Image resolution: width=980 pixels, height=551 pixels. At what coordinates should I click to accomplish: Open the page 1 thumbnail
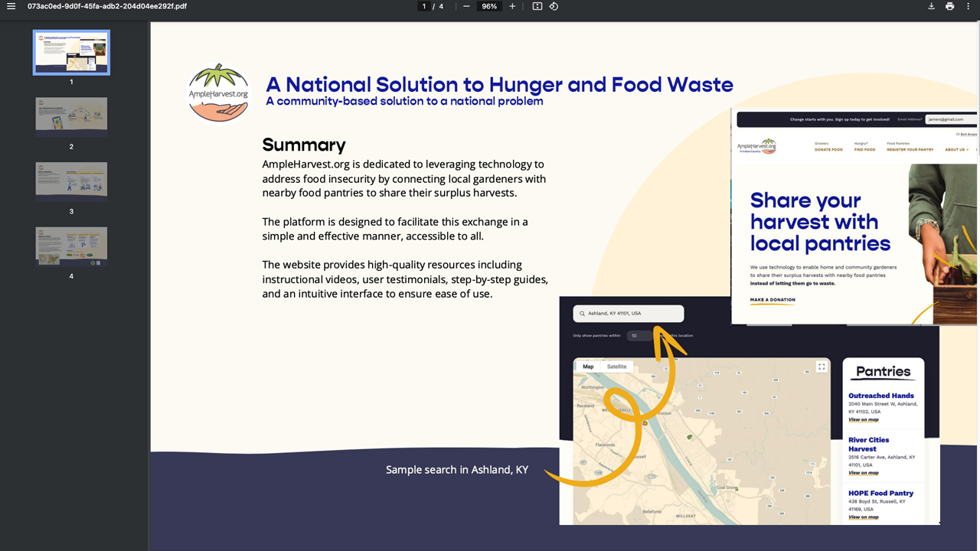(71, 52)
